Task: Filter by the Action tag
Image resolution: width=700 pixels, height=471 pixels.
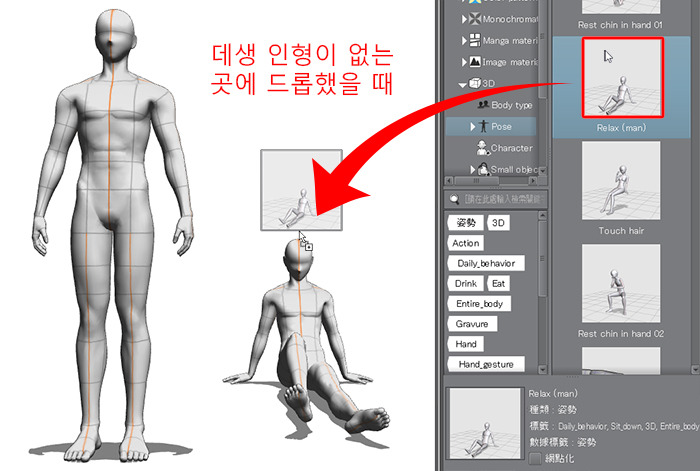Action: pyautogui.click(x=466, y=243)
